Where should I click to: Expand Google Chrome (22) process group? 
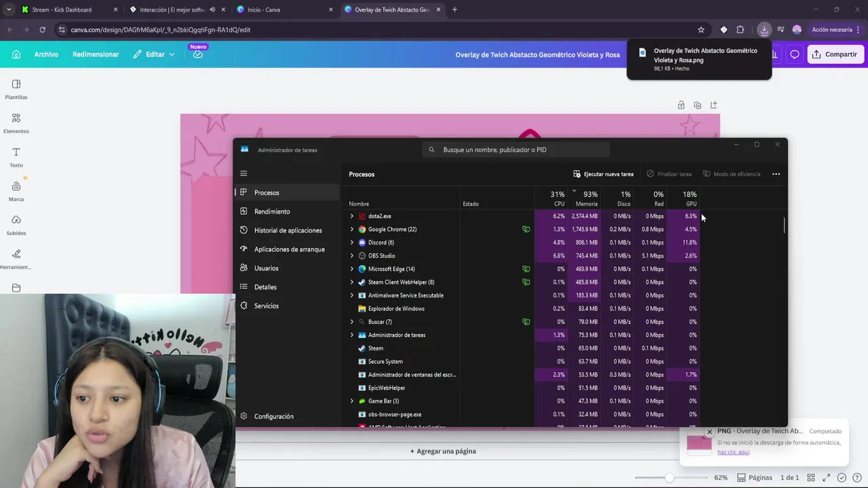(x=351, y=229)
